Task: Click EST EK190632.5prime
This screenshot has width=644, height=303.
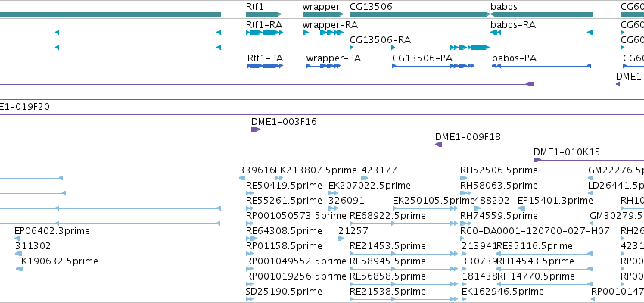Action: [x=57, y=261]
